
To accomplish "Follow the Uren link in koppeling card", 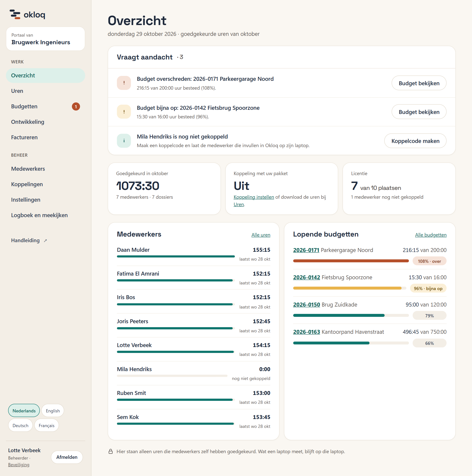I will (238, 205).
